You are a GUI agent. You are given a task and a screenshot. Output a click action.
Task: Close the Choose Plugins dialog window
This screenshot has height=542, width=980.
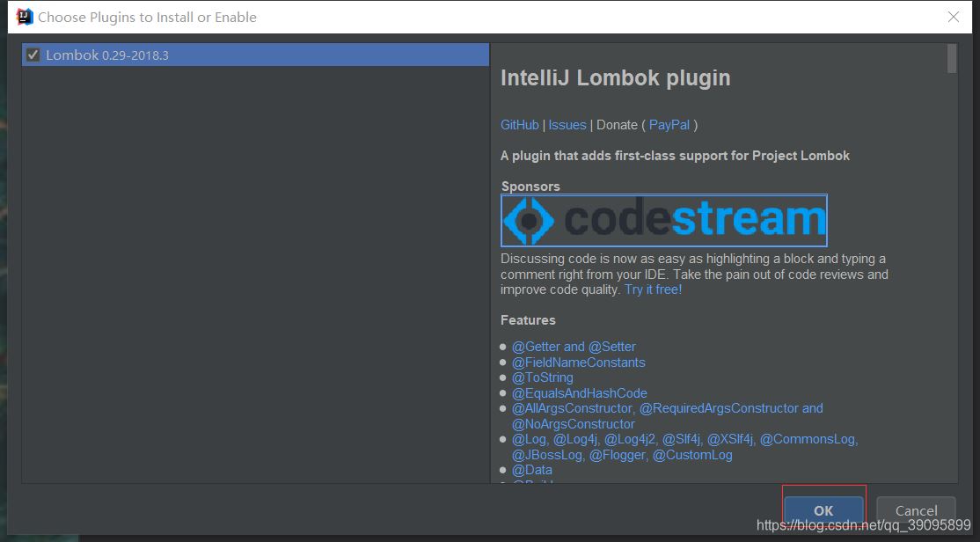pyautogui.click(x=953, y=17)
